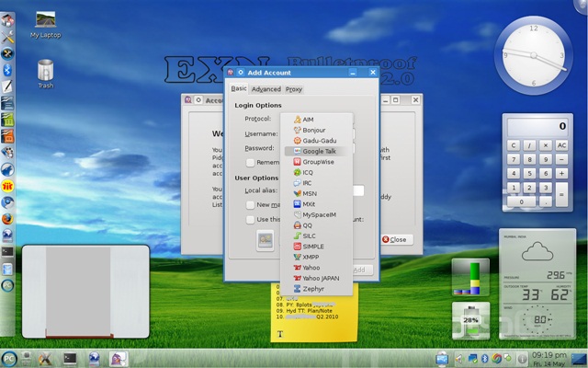Open the Firefox icon in the left dock
This screenshot has height=368, width=588.
tap(7, 219)
